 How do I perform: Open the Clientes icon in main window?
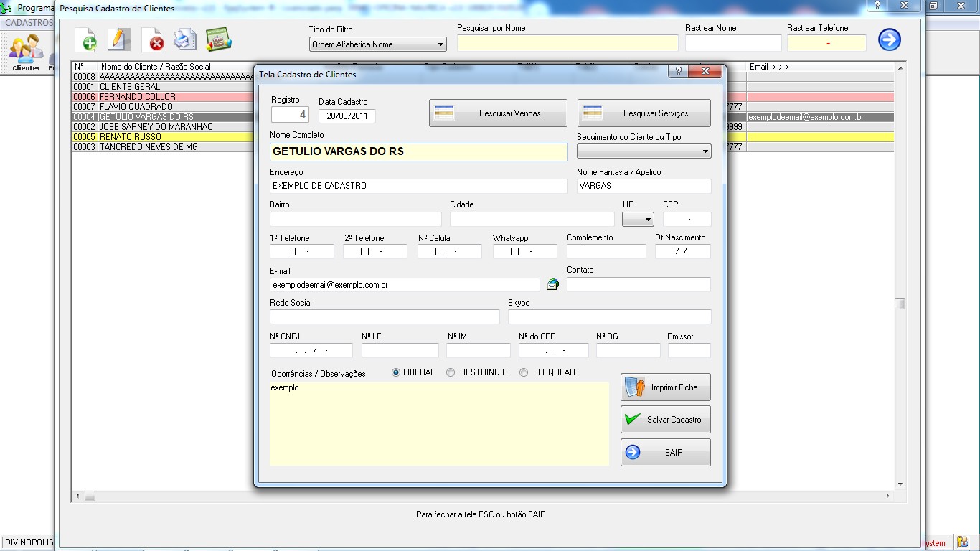pyautogui.click(x=26, y=52)
